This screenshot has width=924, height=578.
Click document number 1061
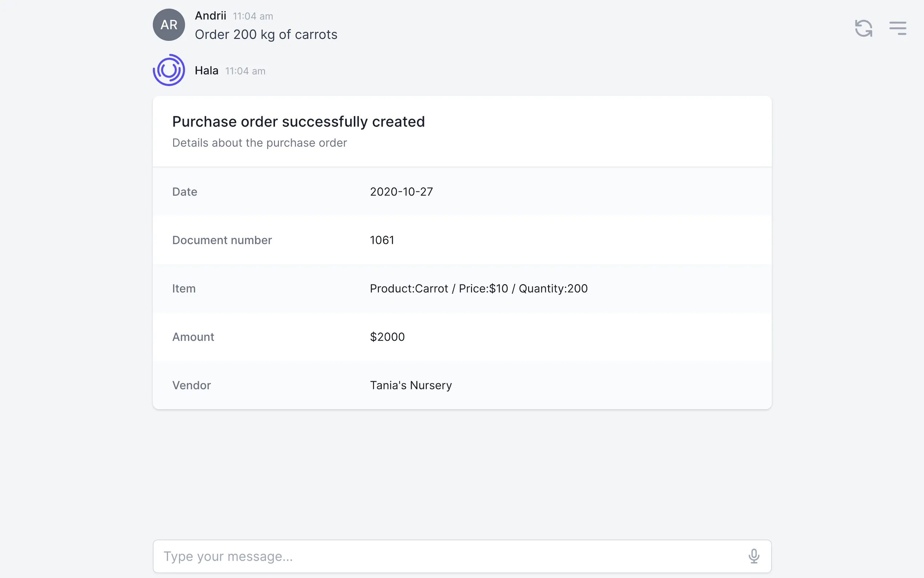click(382, 240)
